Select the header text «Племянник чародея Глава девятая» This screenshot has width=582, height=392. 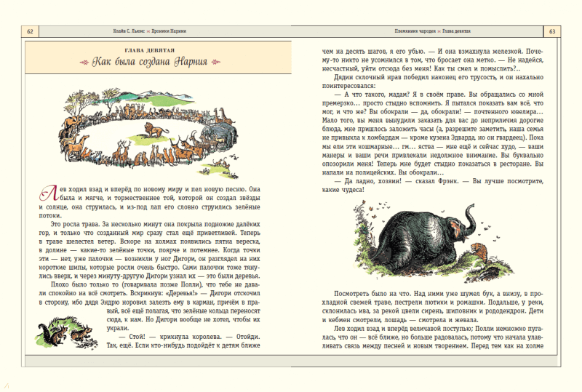point(432,31)
